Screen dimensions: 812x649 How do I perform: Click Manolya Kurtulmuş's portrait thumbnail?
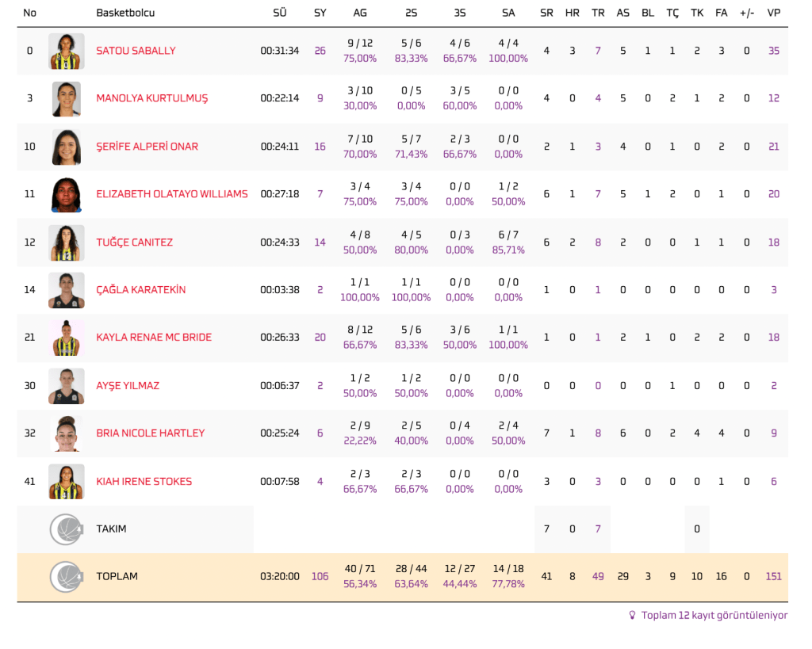67,99
